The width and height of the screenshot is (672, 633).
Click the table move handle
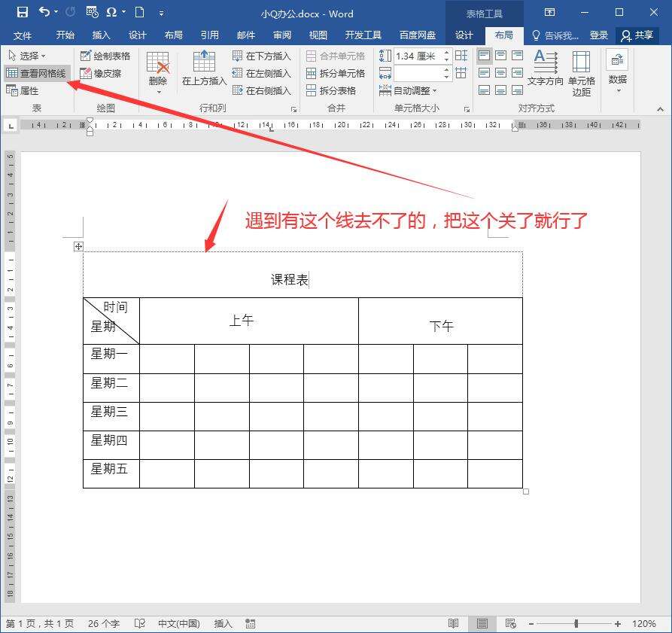tap(78, 246)
